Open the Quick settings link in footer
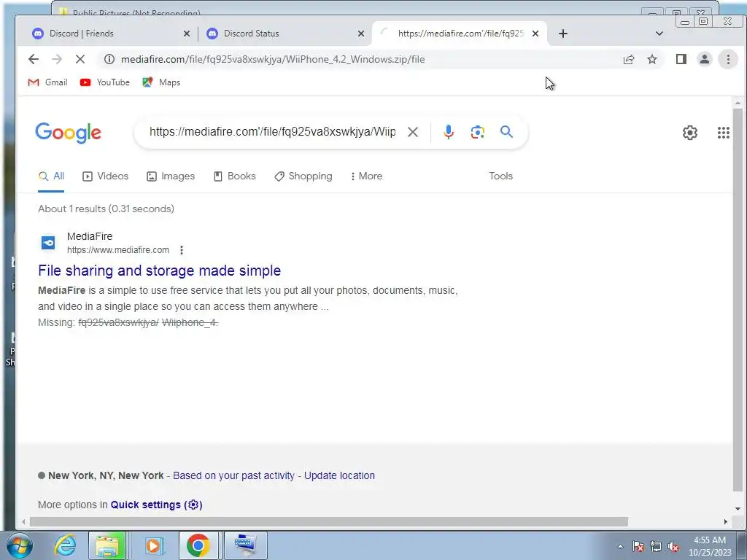Screen dimensions: 747x560 click(x=156, y=505)
